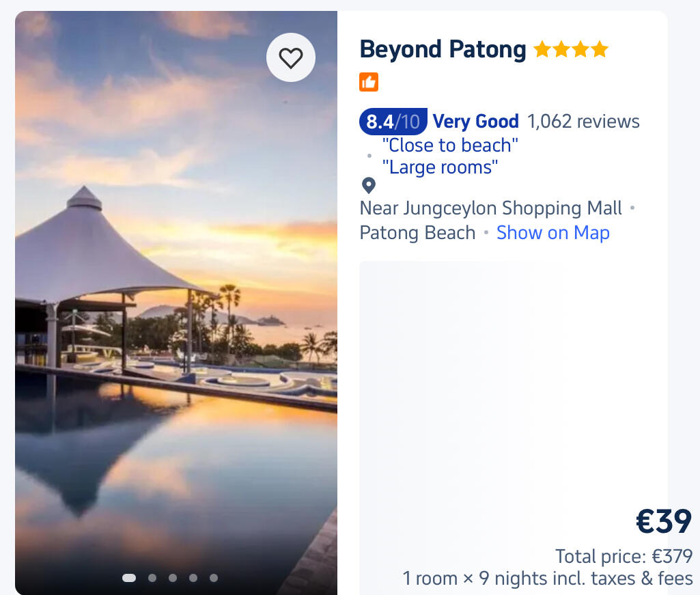Select Near Jungceylon Shopping Mall location text
This screenshot has height=595, width=700.
click(491, 208)
